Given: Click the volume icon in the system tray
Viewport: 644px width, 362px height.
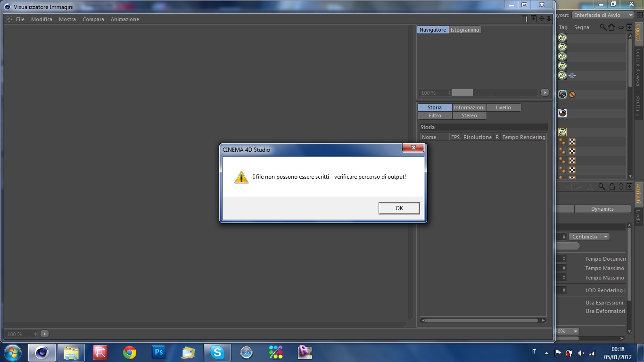Looking at the screenshot, I should tap(581, 353).
